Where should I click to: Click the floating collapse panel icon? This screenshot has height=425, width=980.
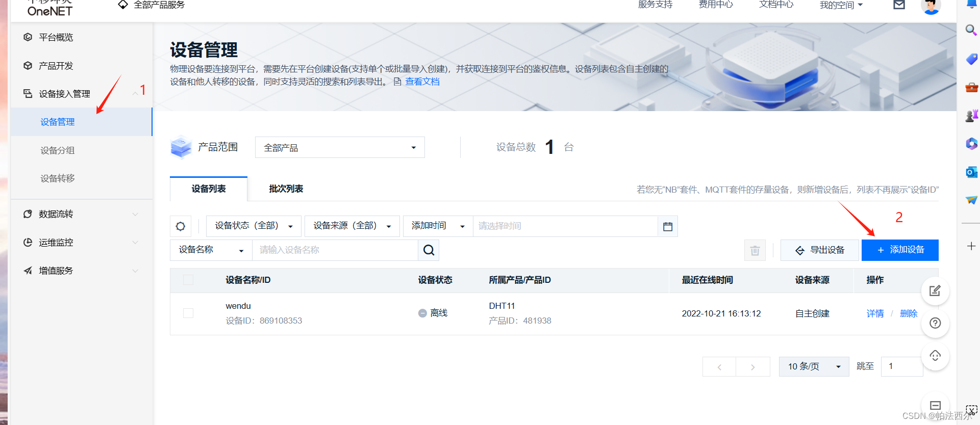coord(935,406)
